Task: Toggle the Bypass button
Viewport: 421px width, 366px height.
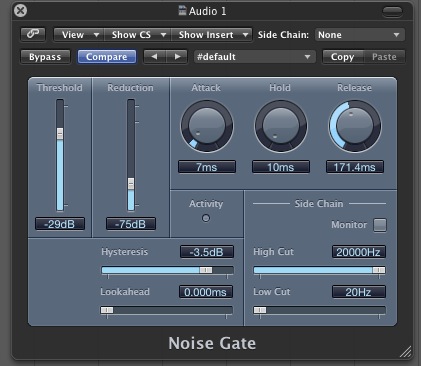Action: [x=45, y=57]
